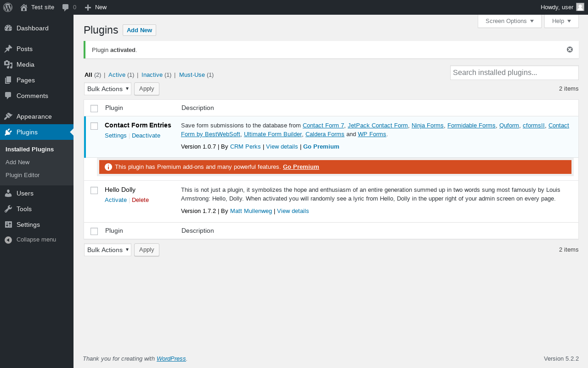This screenshot has height=368, width=588.
Task: Click the Comments speech bubble sidebar icon
Action: pyautogui.click(x=8, y=96)
